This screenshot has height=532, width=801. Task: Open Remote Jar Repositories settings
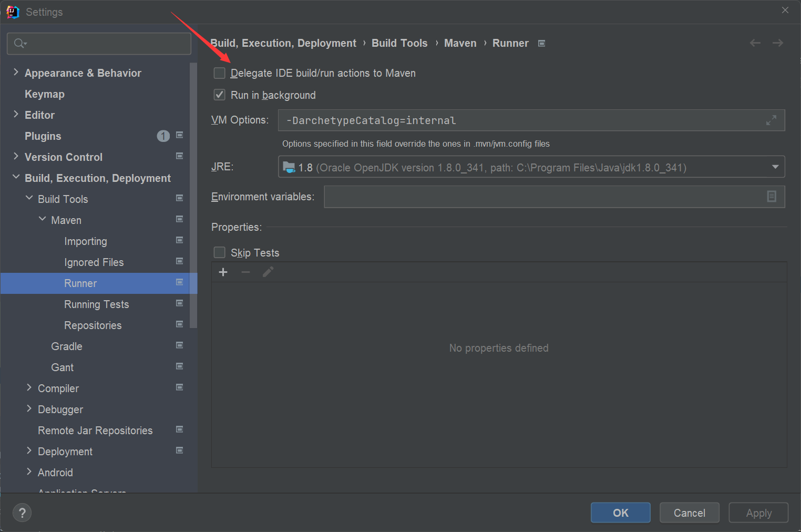pos(95,431)
